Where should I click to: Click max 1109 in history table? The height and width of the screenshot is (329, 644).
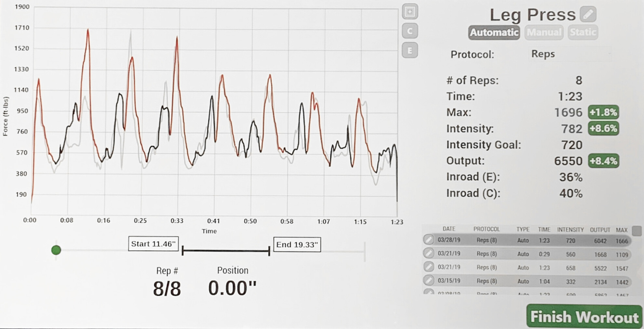point(622,255)
